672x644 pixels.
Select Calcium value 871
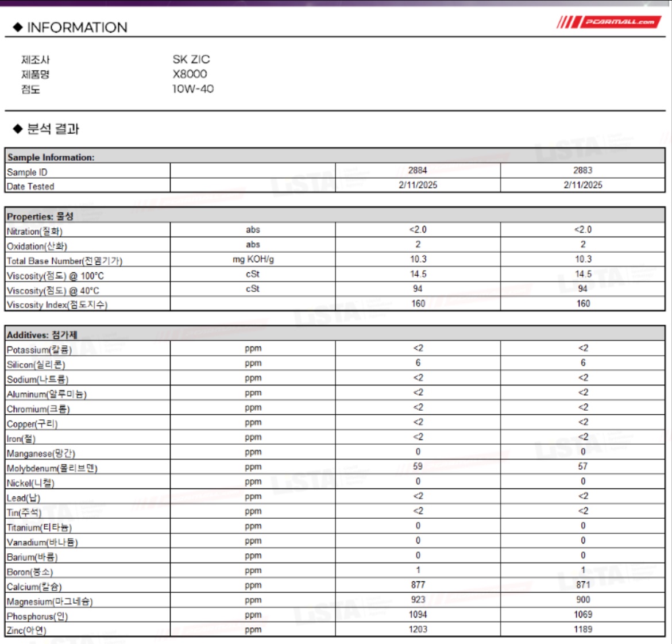pyautogui.click(x=583, y=585)
